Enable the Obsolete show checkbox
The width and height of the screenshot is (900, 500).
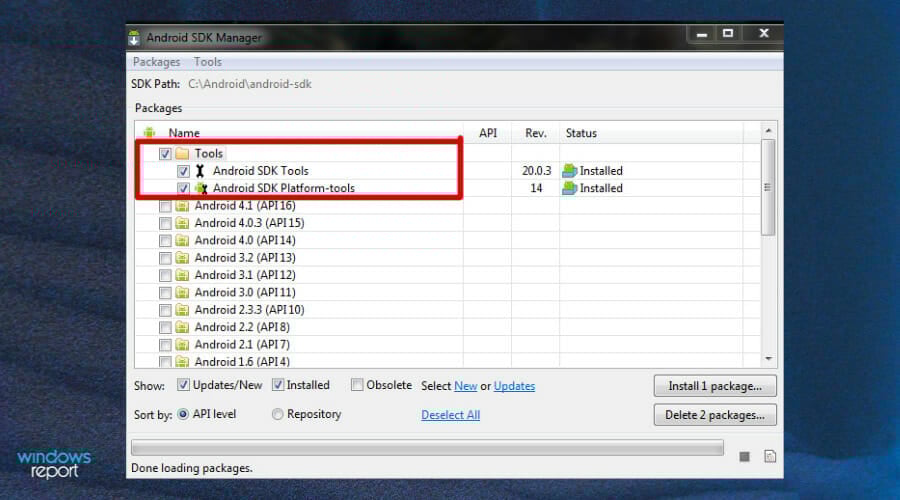pos(357,385)
